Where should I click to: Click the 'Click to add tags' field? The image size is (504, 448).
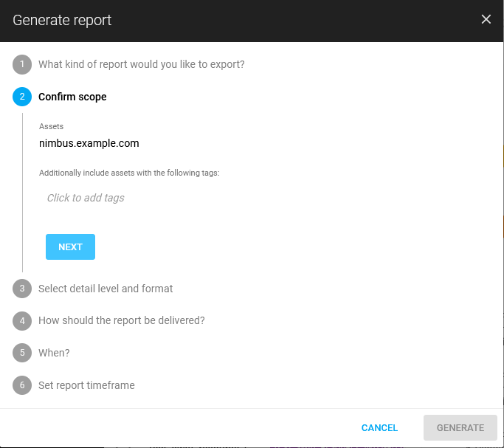coord(86,198)
